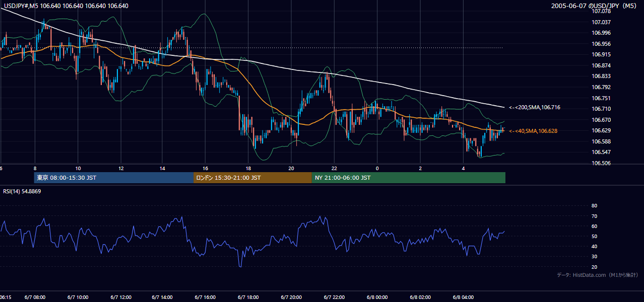Click RSI scale value 70
644x302 pixels.
[x=594, y=216]
